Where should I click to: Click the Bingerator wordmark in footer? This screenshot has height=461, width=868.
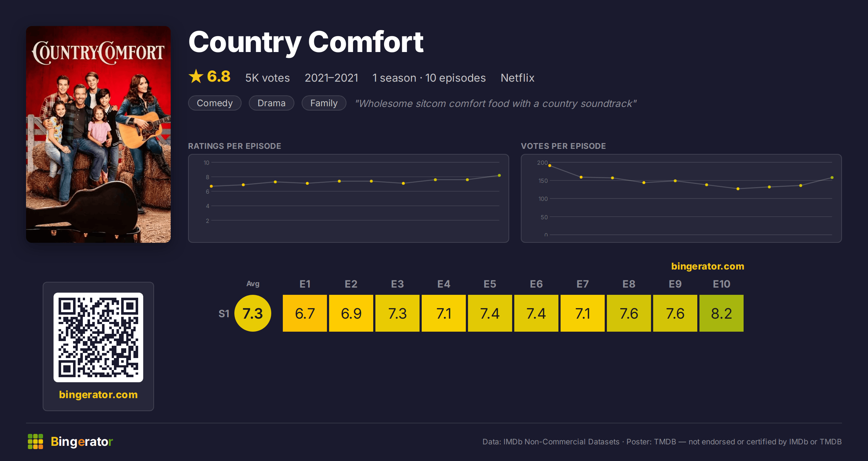point(82,441)
